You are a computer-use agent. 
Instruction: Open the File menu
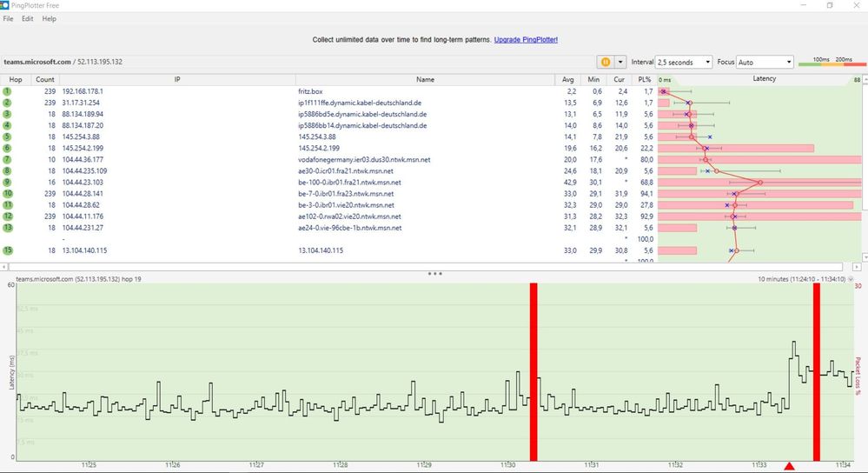click(x=9, y=18)
